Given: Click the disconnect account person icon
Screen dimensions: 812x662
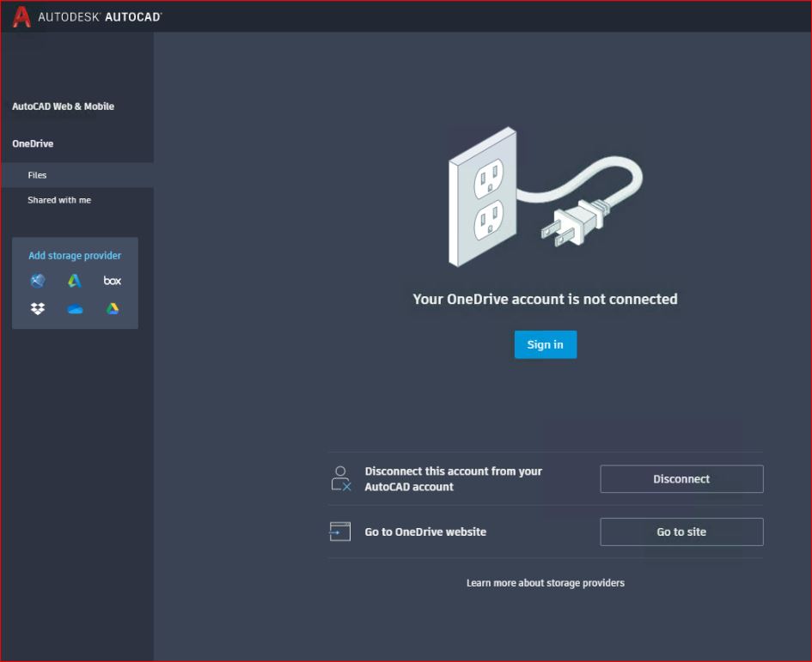Looking at the screenshot, I should (341, 479).
